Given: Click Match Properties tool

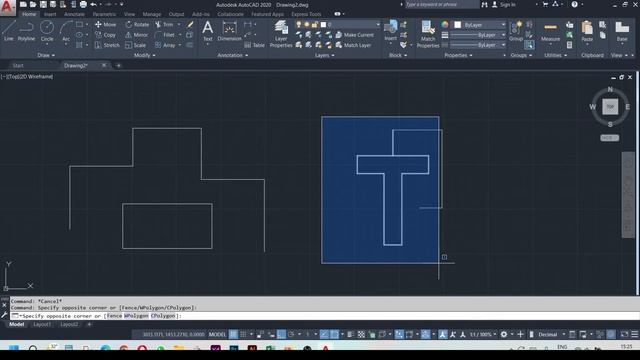Looking at the screenshot, I should tap(428, 34).
